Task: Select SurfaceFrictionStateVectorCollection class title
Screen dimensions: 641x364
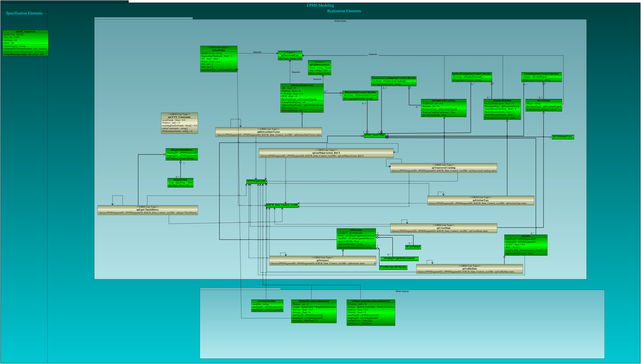Action: (x=472, y=74)
